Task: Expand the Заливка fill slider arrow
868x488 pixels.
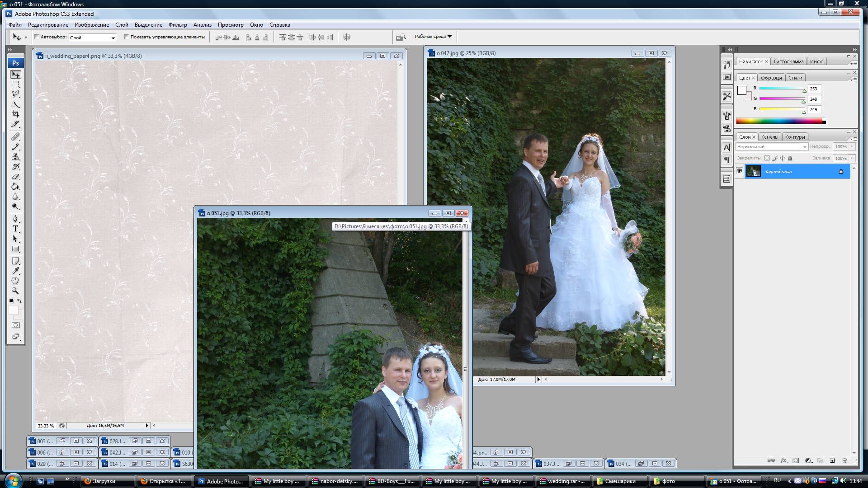Action: 852,158
